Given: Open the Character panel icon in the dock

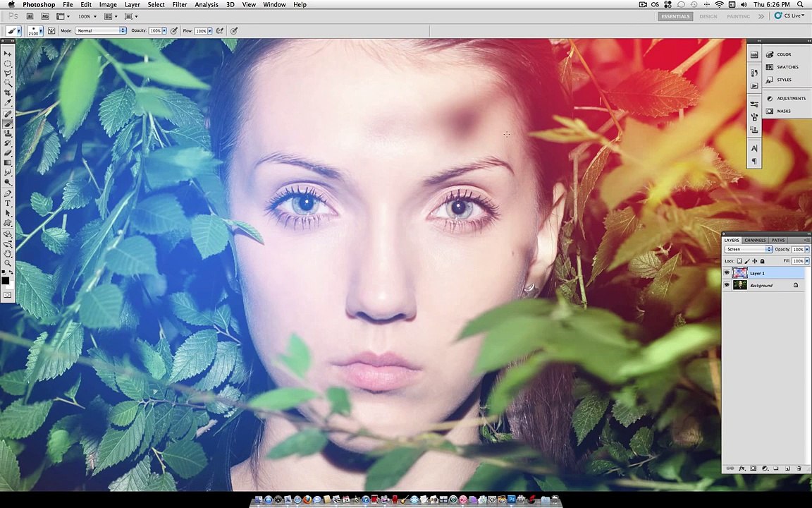Looking at the screenshot, I should (x=754, y=148).
